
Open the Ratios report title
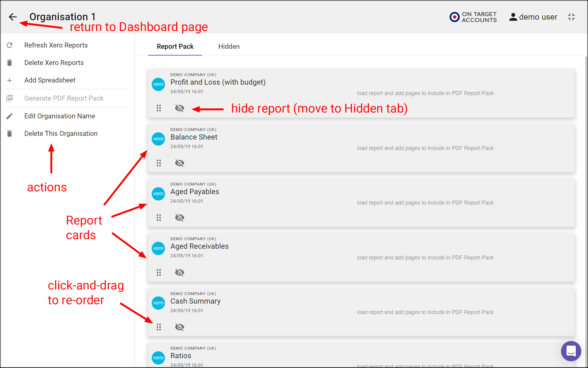coord(181,356)
